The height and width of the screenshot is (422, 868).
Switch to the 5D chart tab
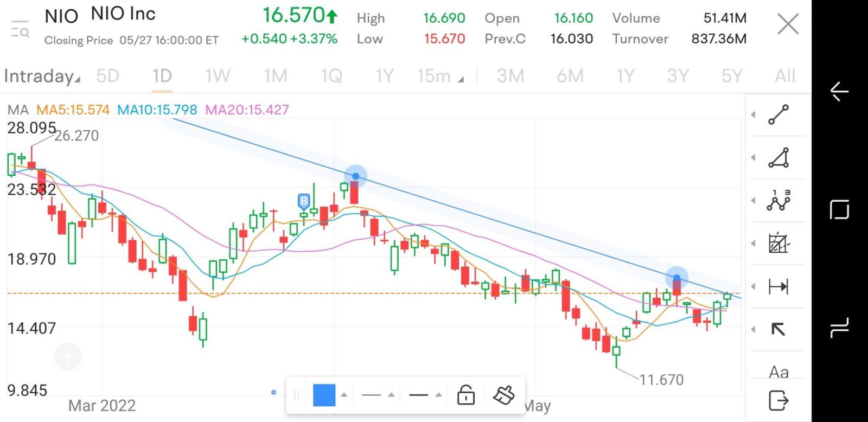(107, 76)
